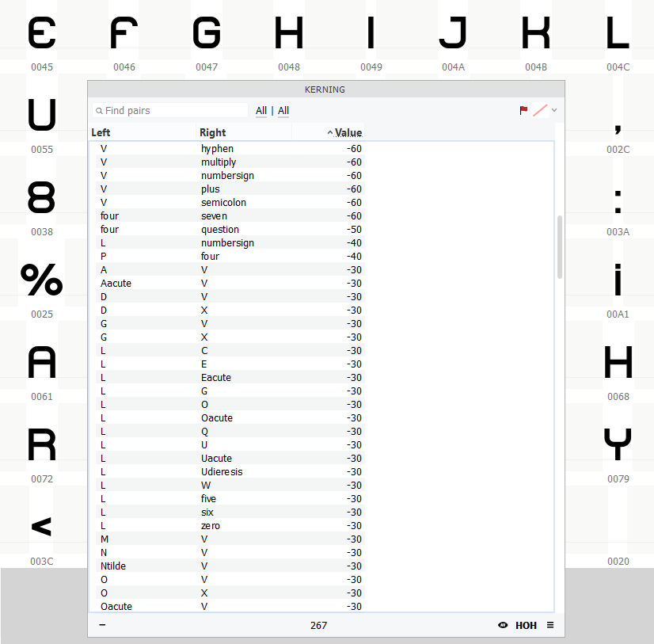Select the V semicolon kerning pair row
This screenshot has height=644, width=654.
point(230,203)
